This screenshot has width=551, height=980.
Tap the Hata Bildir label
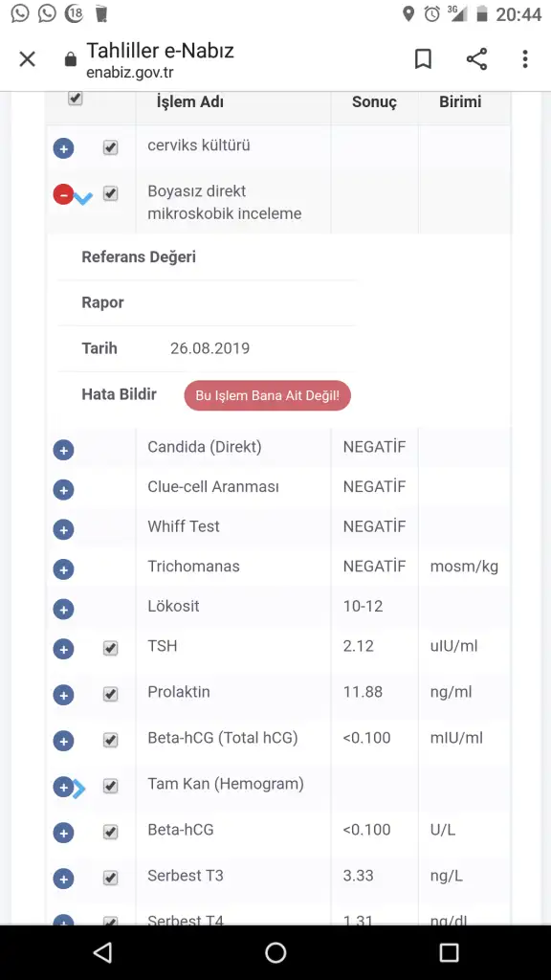(x=119, y=394)
